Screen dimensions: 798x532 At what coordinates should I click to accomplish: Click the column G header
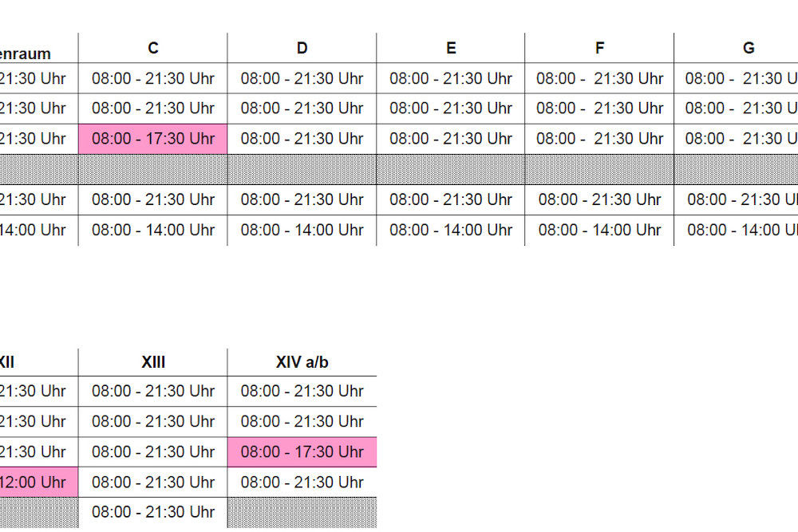[x=748, y=48]
